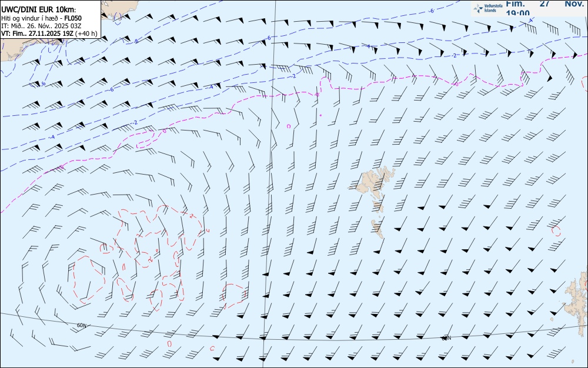The width and height of the screenshot is (588, 368).
Task: Click the "VT: Fim.. 27.11.2025 19Z (+40 h)" line
Action: point(49,34)
